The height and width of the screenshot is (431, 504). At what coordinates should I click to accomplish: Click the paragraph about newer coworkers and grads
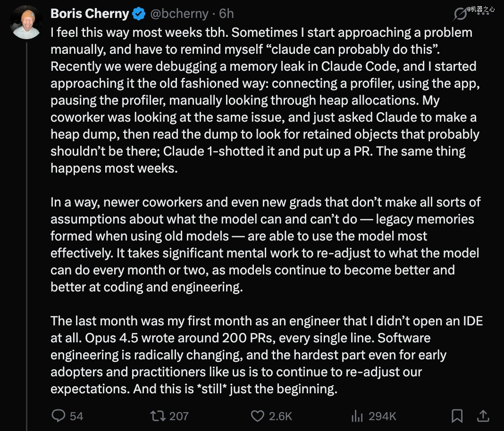tap(264, 244)
